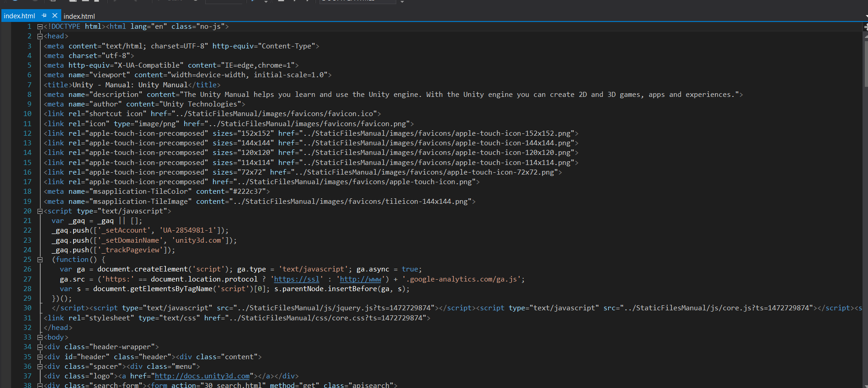Click the class="logo" attribute on line 37

(89, 376)
